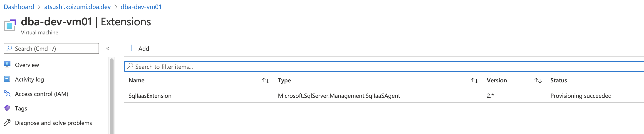Open Diagnose and solve problems
Screen dimensions: 644x134
point(53,123)
